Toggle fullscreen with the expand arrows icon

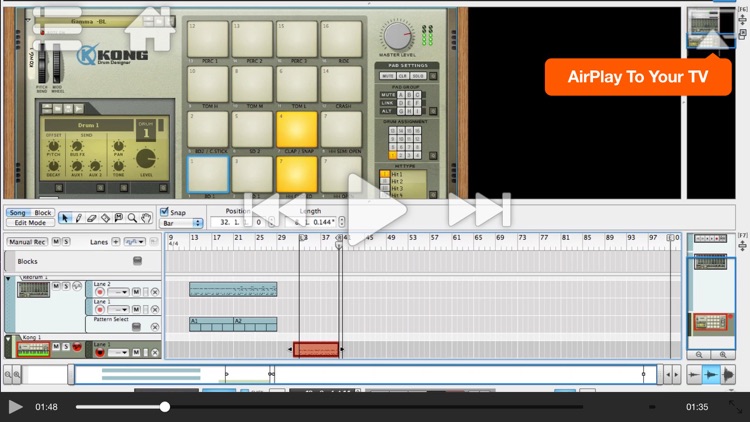pyautogui.click(x=736, y=407)
